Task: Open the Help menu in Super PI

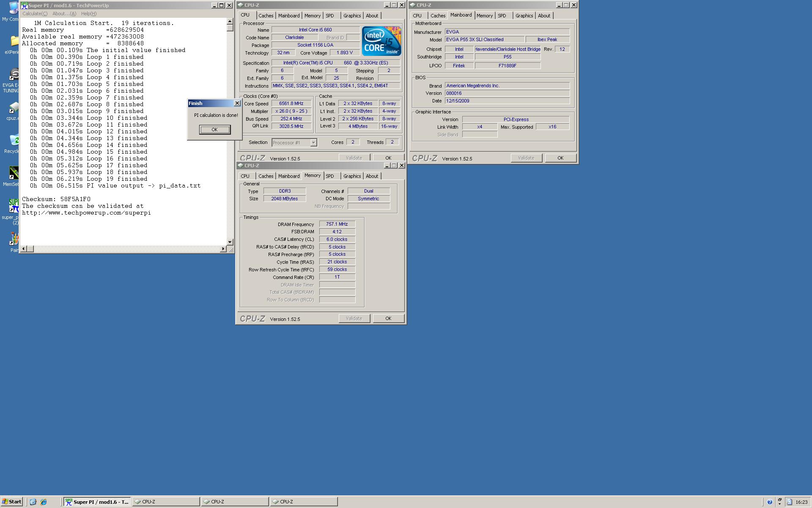Action: [89, 14]
